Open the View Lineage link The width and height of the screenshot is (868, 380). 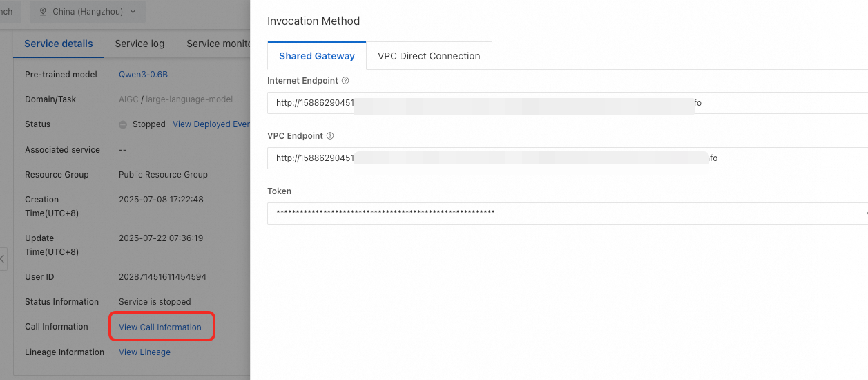point(144,352)
